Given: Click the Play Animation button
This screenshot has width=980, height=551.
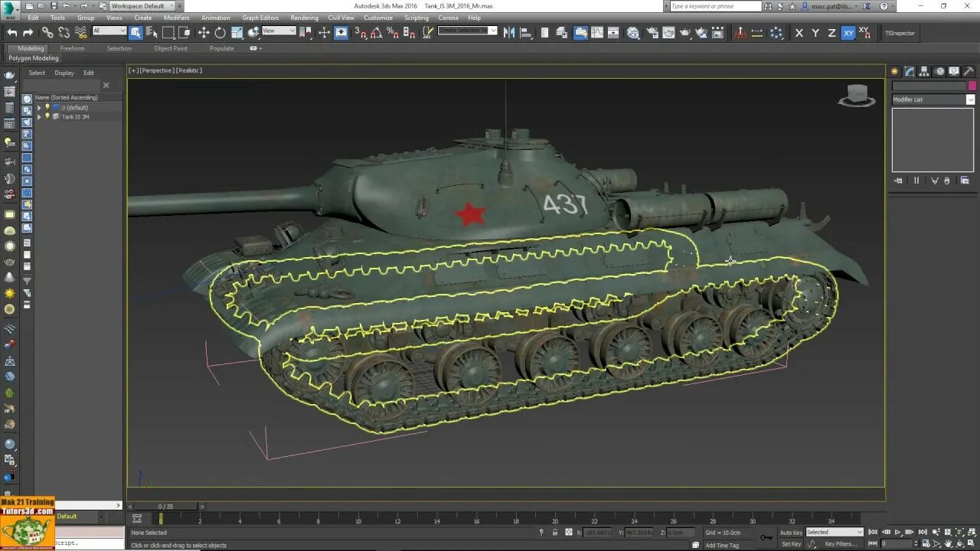Looking at the screenshot, I should 899,532.
